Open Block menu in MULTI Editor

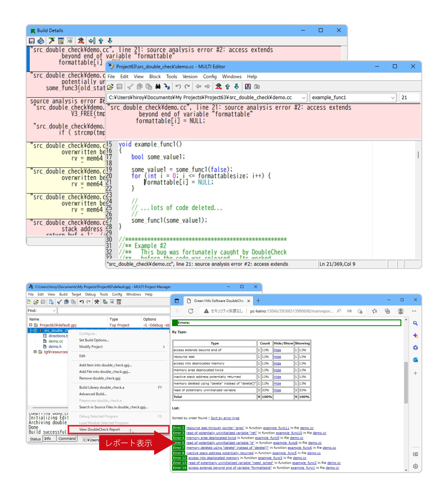click(x=155, y=77)
